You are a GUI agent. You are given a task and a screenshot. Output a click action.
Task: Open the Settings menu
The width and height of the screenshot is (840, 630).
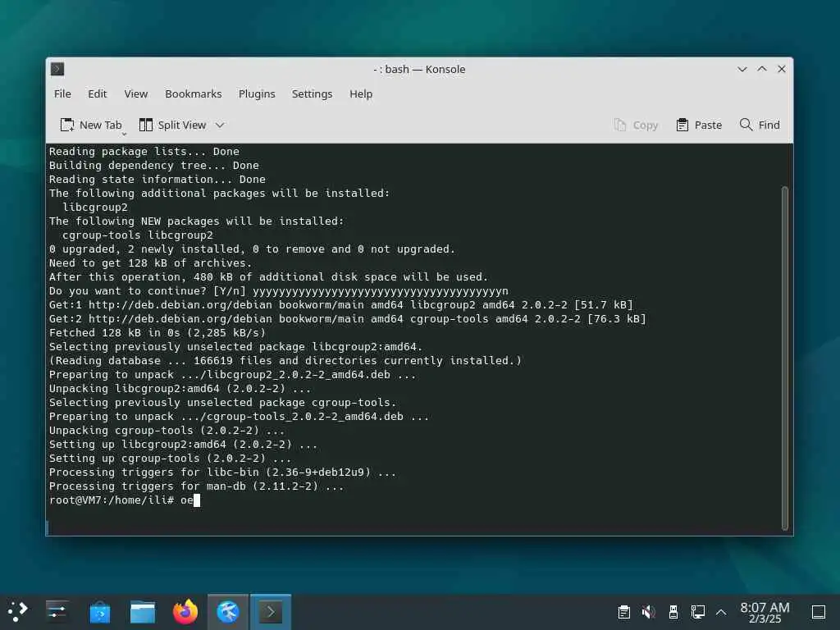[x=313, y=94]
